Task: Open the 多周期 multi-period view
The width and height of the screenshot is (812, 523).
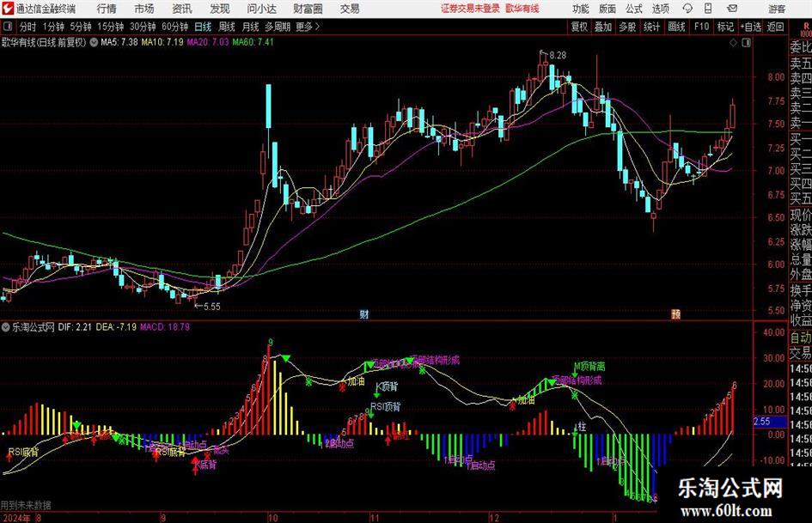Action: [278, 27]
